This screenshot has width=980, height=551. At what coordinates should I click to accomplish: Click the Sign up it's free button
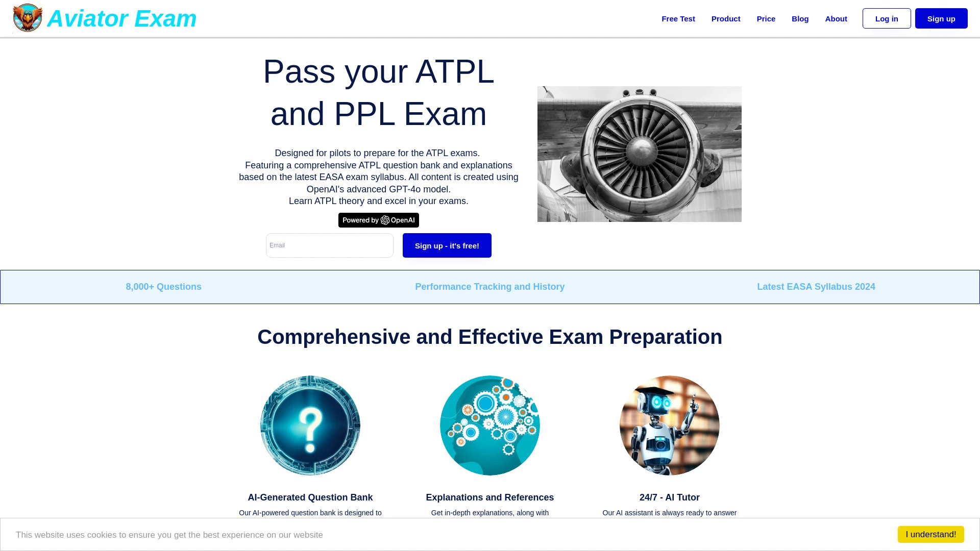point(446,245)
